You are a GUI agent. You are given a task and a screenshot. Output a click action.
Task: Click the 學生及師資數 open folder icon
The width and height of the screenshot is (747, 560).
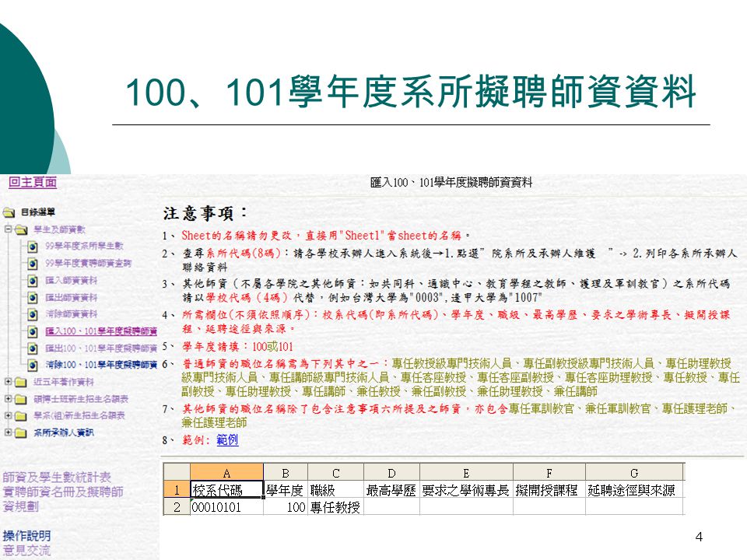point(20,230)
